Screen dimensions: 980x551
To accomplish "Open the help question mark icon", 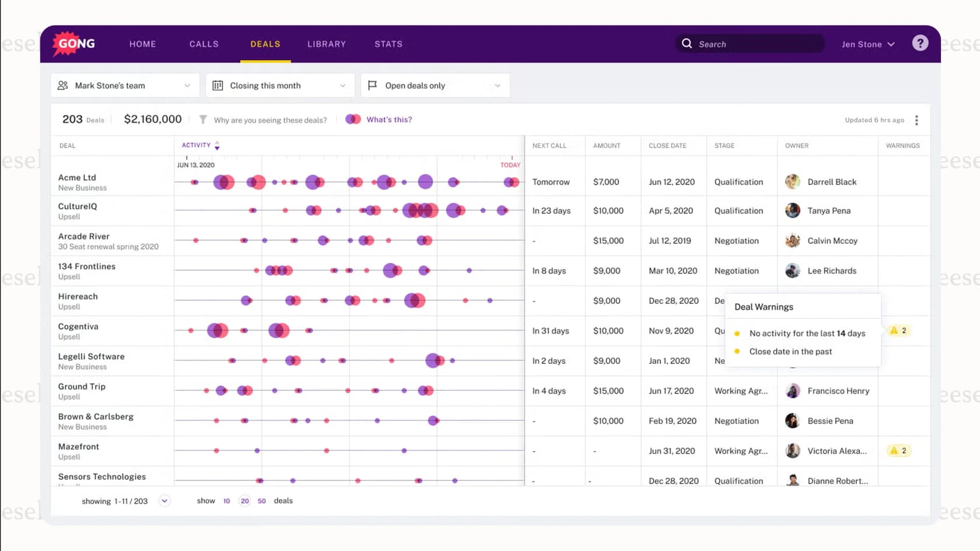I will click(920, 43).
